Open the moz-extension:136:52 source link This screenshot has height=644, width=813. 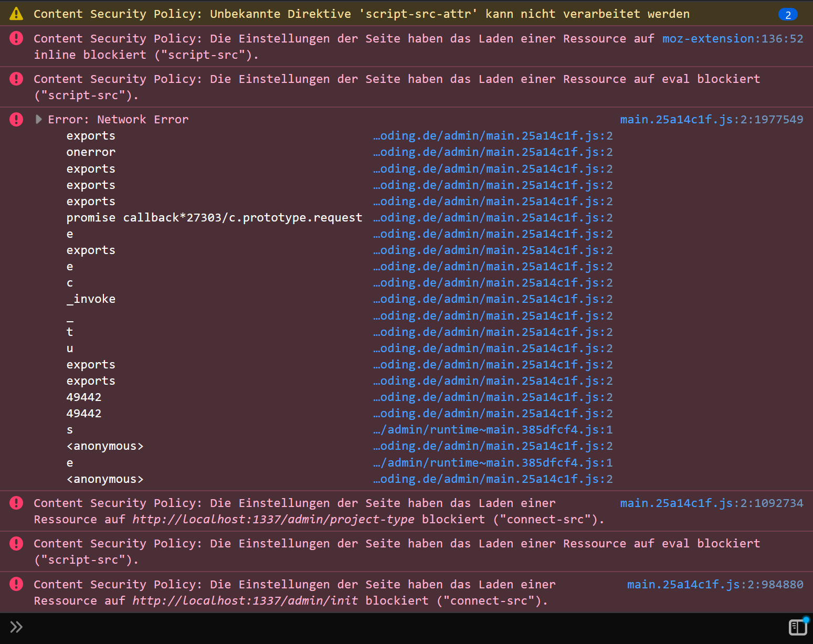tap(733, 38)
